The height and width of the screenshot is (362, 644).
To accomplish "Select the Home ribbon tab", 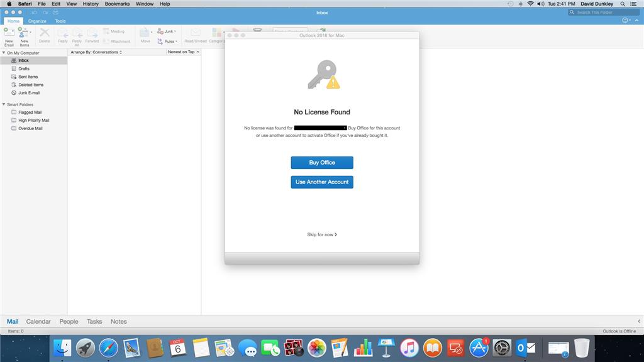I will pyautogui.click(x=13, y=21).
